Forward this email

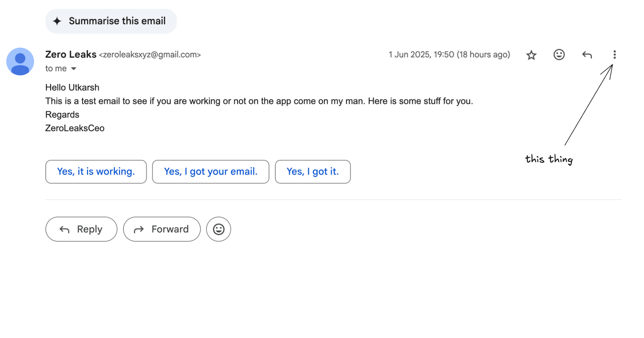(x=162, y=229)
